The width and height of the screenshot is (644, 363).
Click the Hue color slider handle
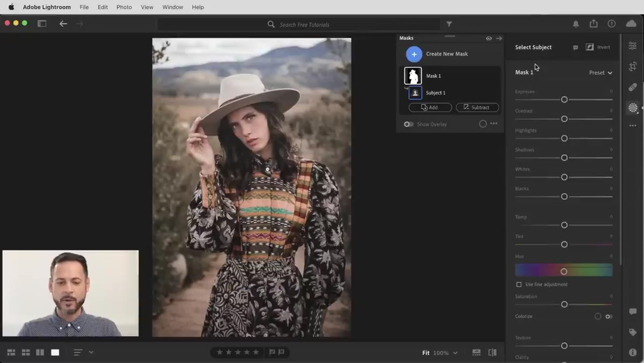[x=563, y=271]
